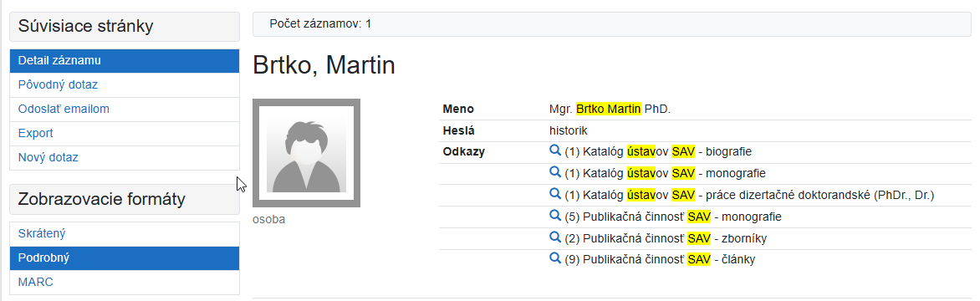Click search icon for Publikačná činnosť SAV - monografie
This screenshot has width=980, height=301.
[555, 216]
